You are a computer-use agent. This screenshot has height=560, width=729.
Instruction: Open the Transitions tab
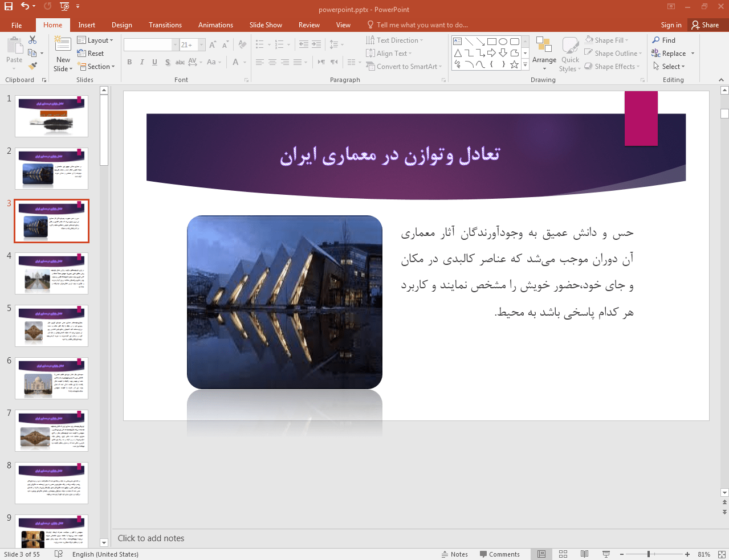(165, 25)
